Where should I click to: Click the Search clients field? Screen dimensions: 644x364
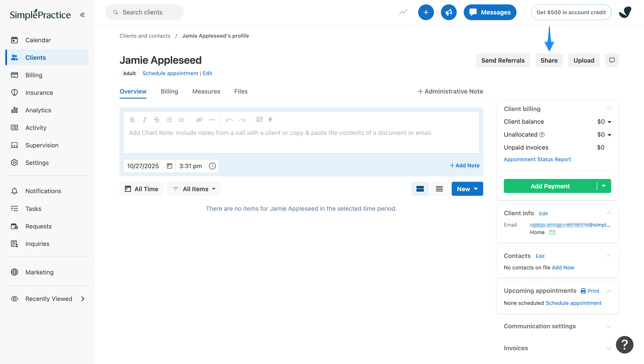tap(144, 12)
